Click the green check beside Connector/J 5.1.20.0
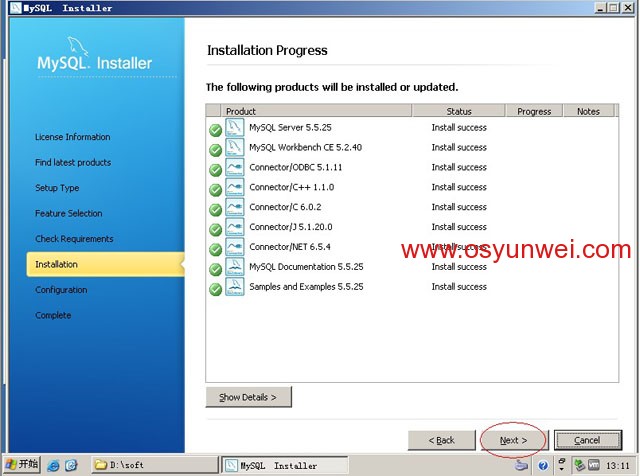This screenshot has height=476, width=640. click(215, 230)
